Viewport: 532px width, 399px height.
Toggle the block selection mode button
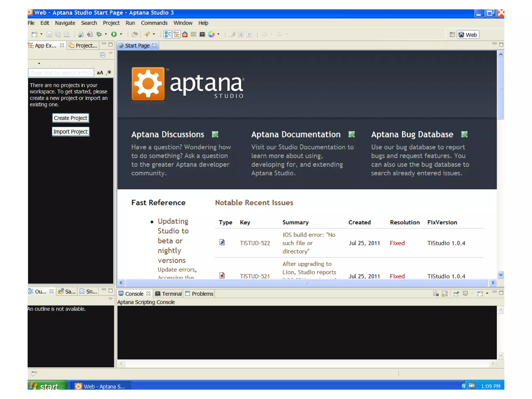pos(241,34)
